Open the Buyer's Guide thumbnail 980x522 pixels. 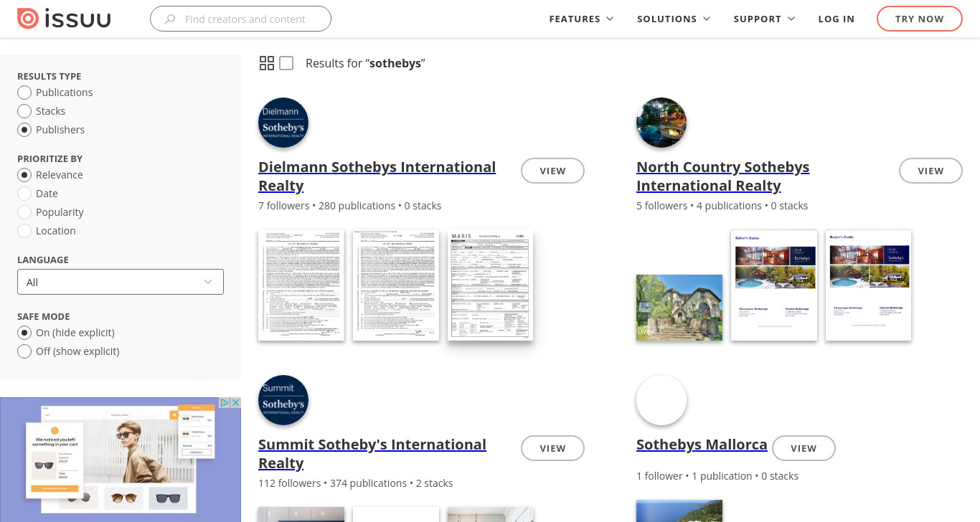pos(869,285)
